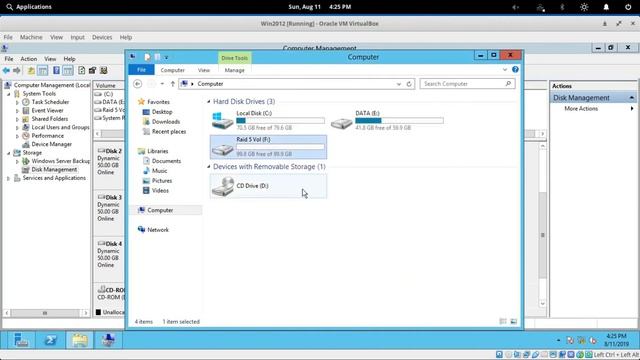Open the View ribbon tab in Explorer
The width and height of the screenshot is (640, 360).
204,70
